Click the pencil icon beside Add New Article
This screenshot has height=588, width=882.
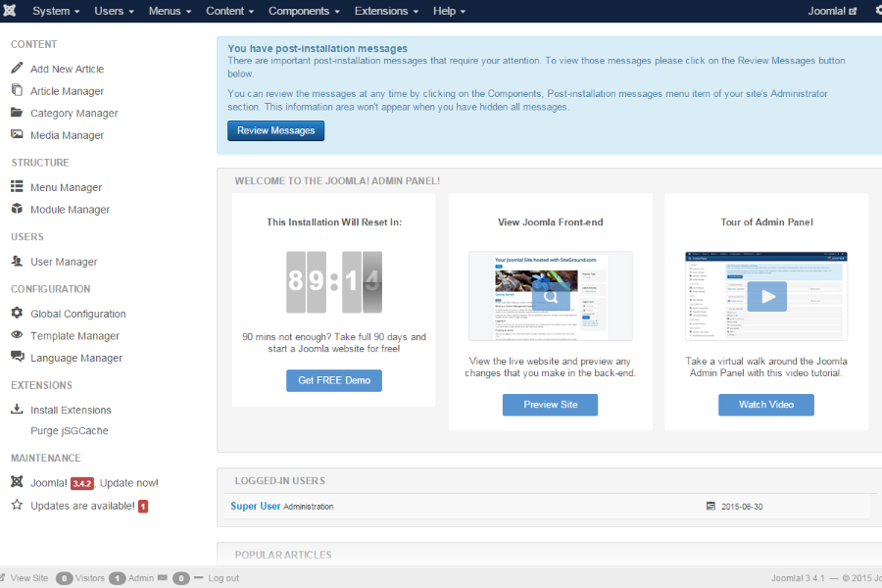pyautogui.click(x=17, y=68)
